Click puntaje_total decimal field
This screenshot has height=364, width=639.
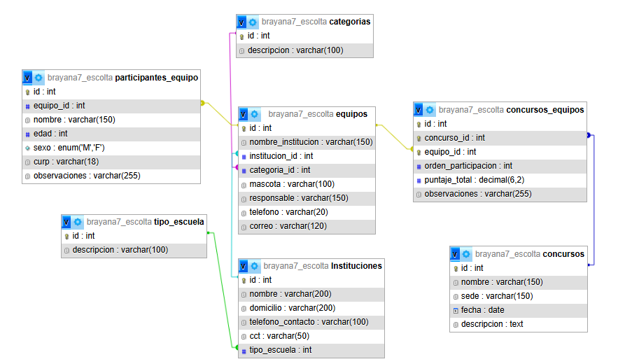pos(475,180)
